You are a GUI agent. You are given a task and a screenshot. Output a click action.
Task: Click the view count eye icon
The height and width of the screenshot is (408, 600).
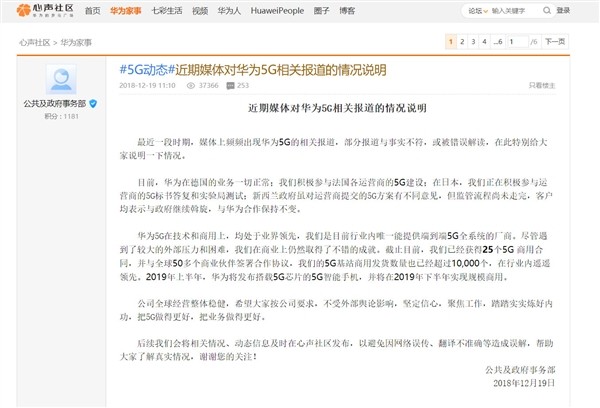(x=193, y=87)
